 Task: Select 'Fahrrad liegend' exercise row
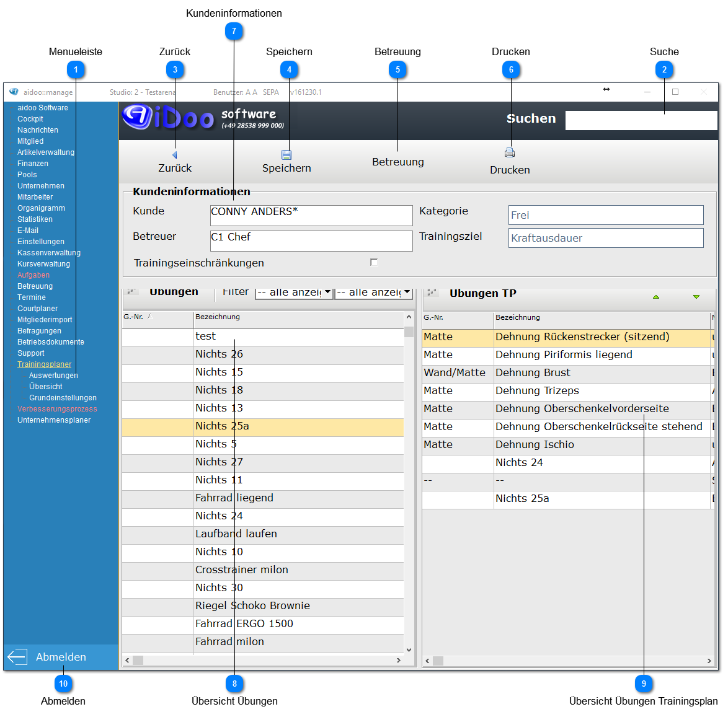click(x=263, y=498)
